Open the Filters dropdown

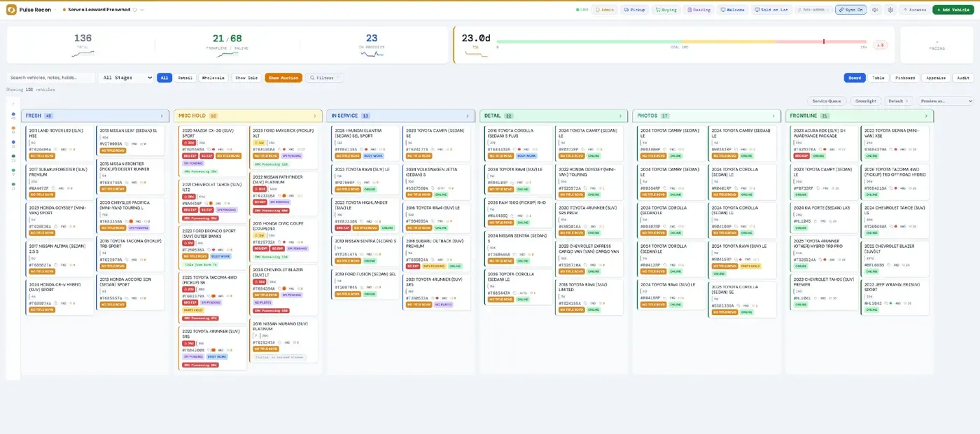(x=324, y=78)
